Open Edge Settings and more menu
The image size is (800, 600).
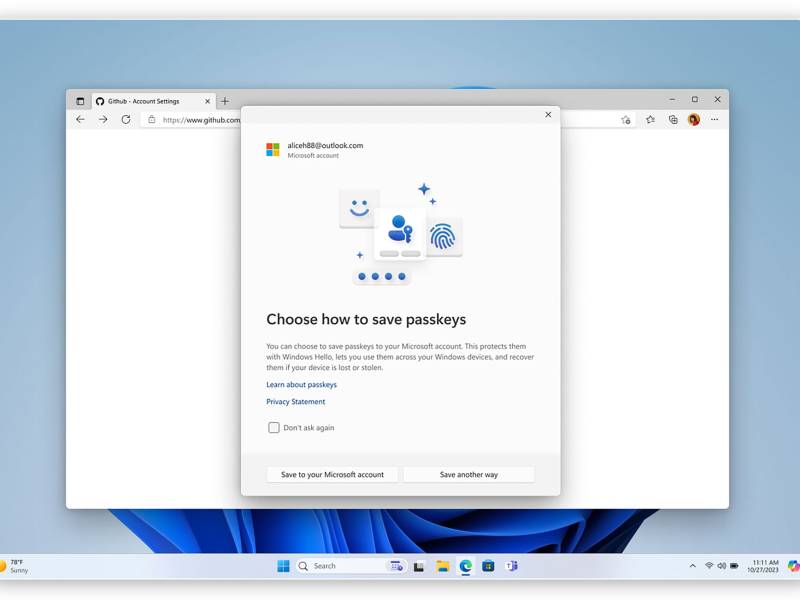tap(714, 119)
